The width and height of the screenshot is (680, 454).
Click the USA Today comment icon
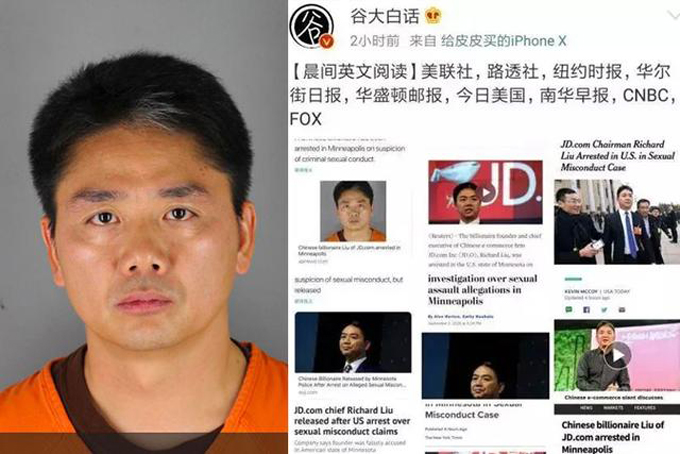(x=569, y=310)
